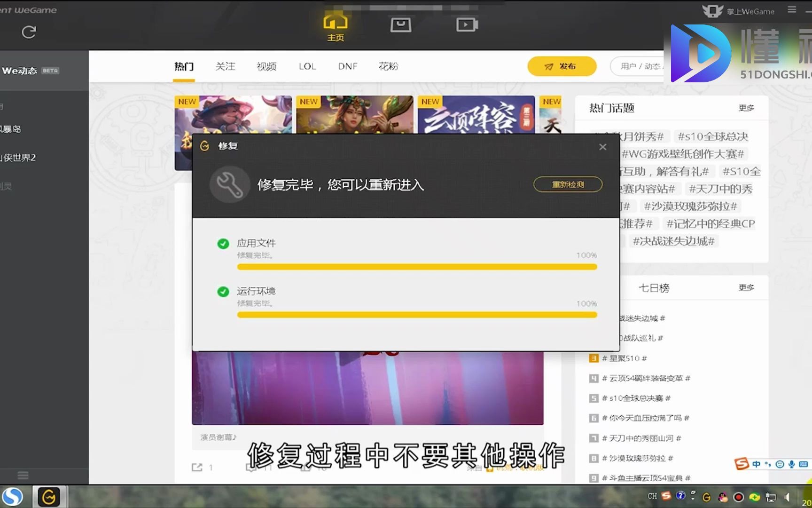Open WeGame in the taskbar
812x508 pixels.
(49, 497)
